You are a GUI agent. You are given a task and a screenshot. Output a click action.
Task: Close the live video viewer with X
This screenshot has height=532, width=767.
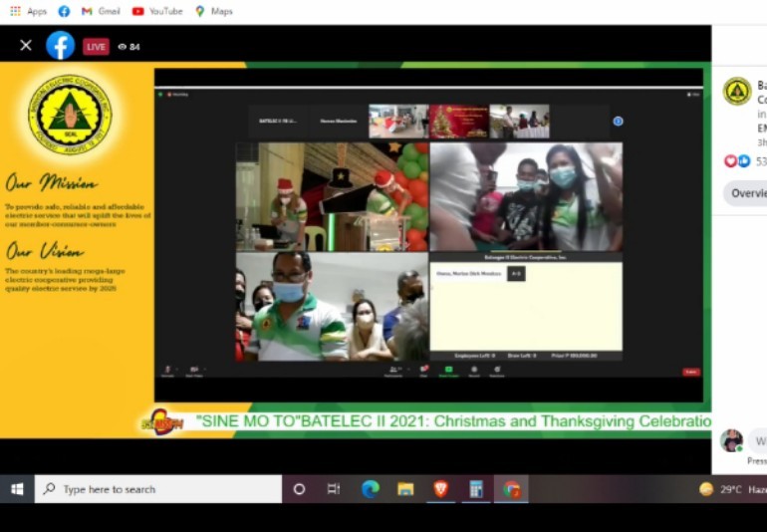tap(26, 46)
